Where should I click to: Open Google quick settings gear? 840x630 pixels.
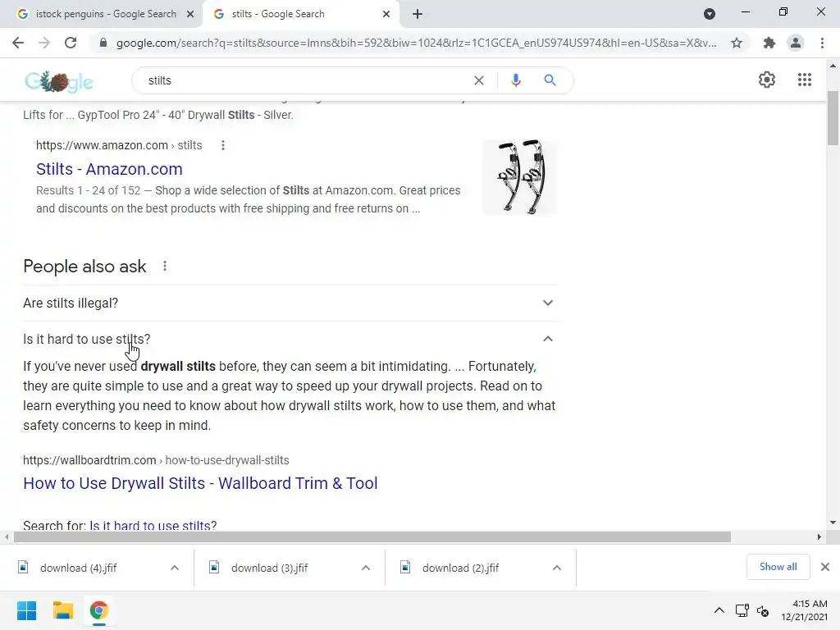[x=767, y=80]
